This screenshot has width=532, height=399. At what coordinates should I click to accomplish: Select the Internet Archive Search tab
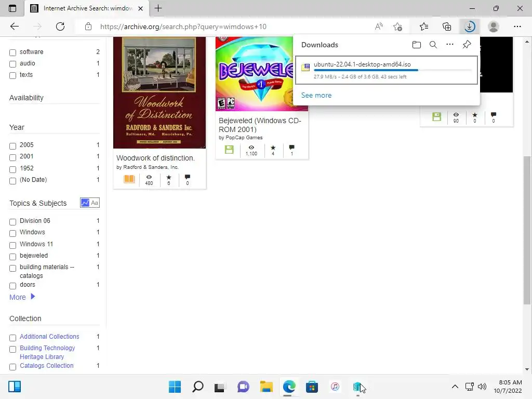pos(87,8)
